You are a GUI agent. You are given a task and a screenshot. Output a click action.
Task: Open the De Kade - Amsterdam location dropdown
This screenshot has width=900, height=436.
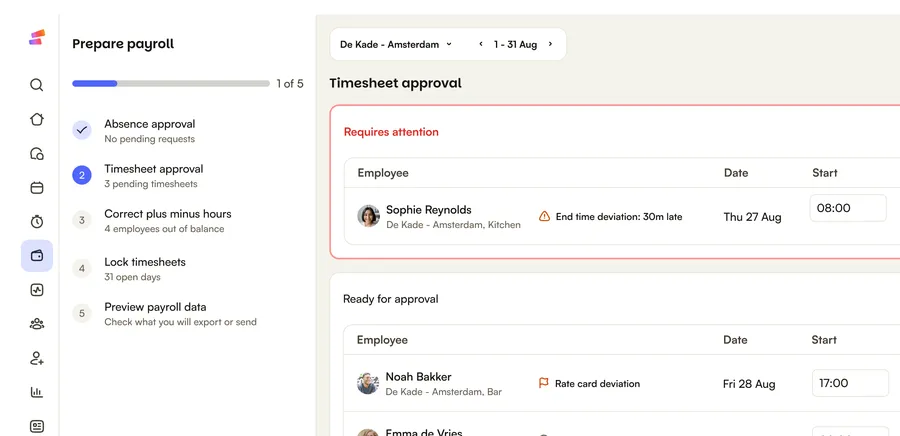(396, 44)
